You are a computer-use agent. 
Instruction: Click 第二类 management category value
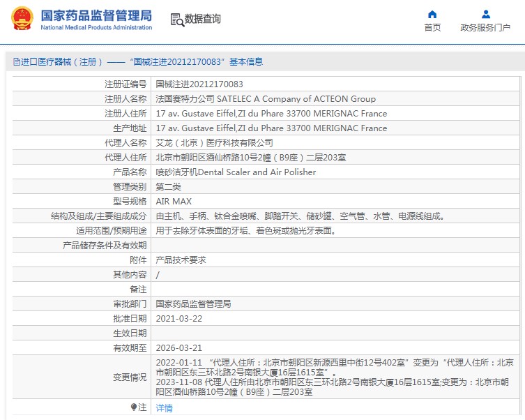[168, 186]
